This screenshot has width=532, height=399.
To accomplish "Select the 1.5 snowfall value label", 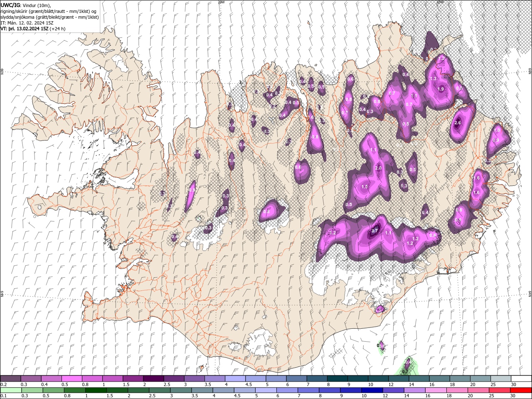I will pyautogui.click(x=365, y=187).
